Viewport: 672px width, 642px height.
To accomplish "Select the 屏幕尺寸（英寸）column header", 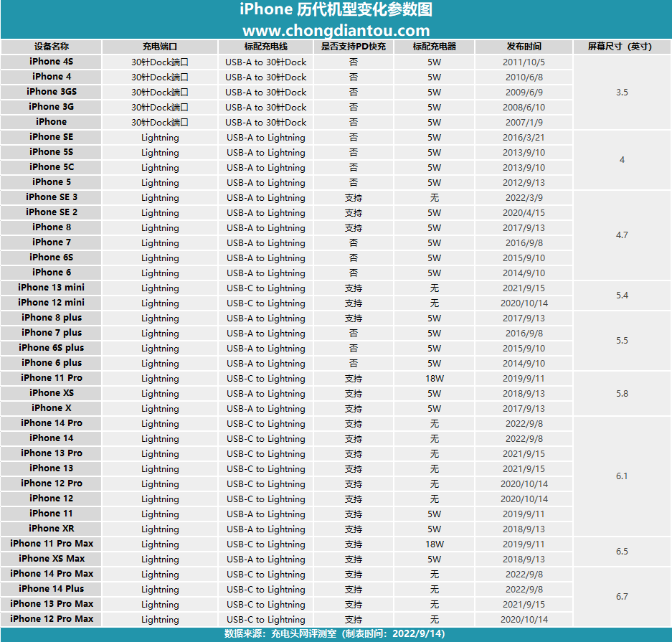I will pos(623,47).
